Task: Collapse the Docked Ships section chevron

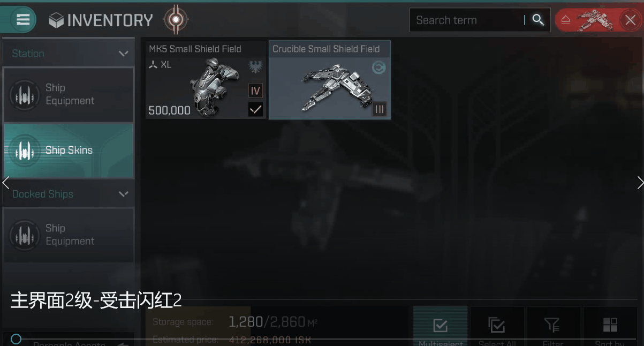Action: (x=123, y=194)
